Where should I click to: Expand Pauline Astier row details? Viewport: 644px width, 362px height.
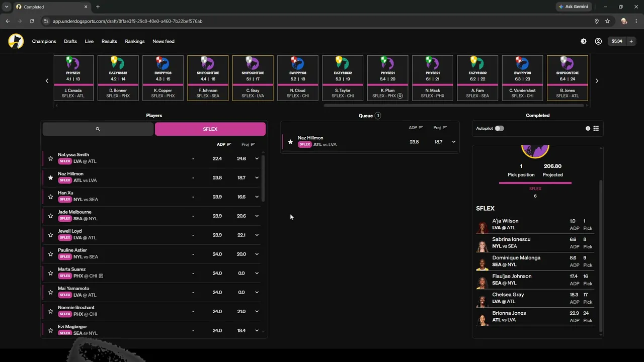pos(257,254)
